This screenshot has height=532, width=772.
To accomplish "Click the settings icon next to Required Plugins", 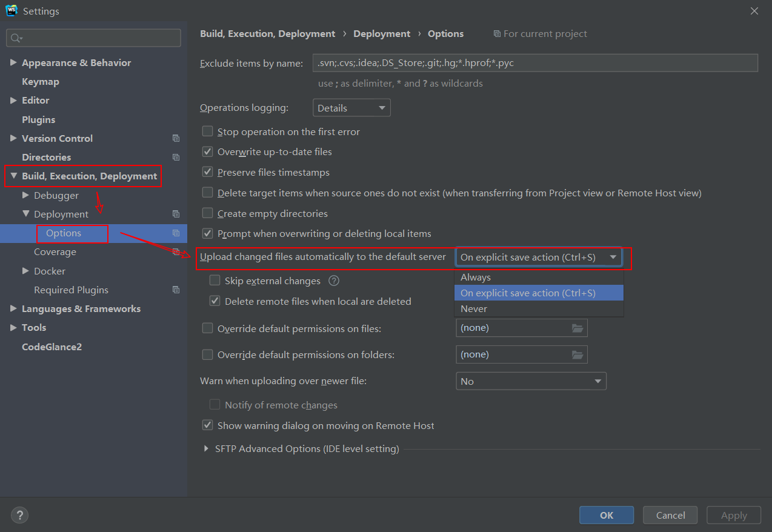I will pos(176,290).
